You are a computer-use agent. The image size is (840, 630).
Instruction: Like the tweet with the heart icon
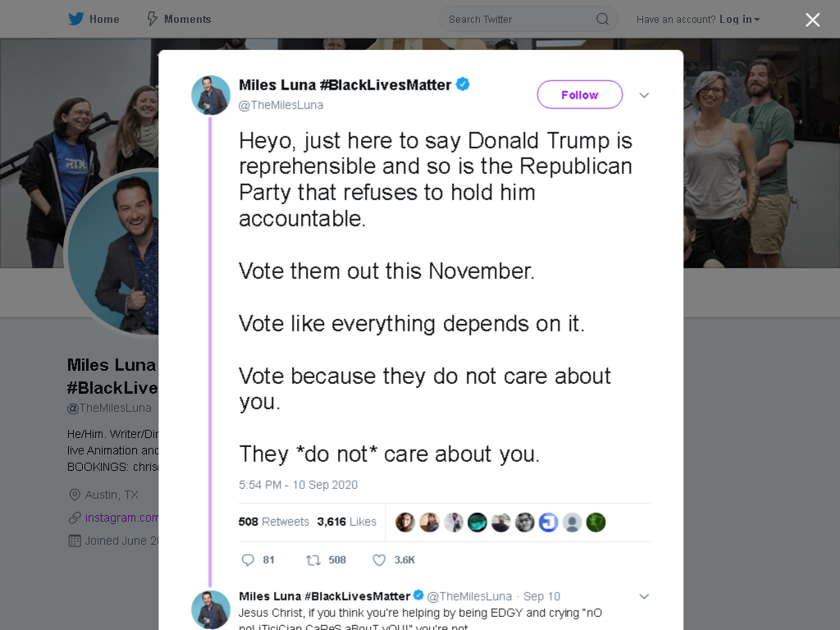[379, 559]
